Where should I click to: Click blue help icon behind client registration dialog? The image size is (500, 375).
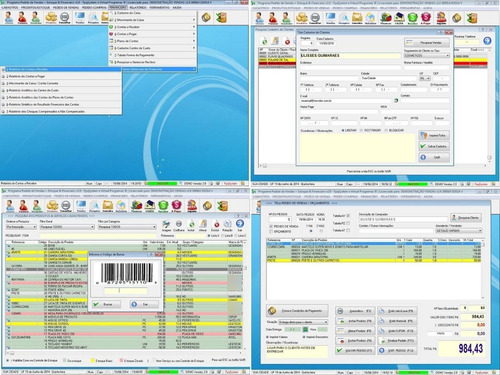pos(487,41)
